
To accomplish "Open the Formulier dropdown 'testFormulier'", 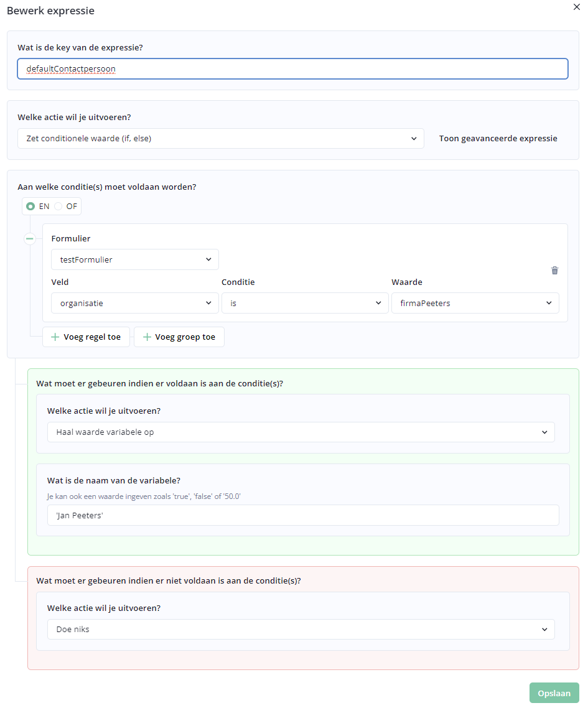I will (x=135, y=259).
